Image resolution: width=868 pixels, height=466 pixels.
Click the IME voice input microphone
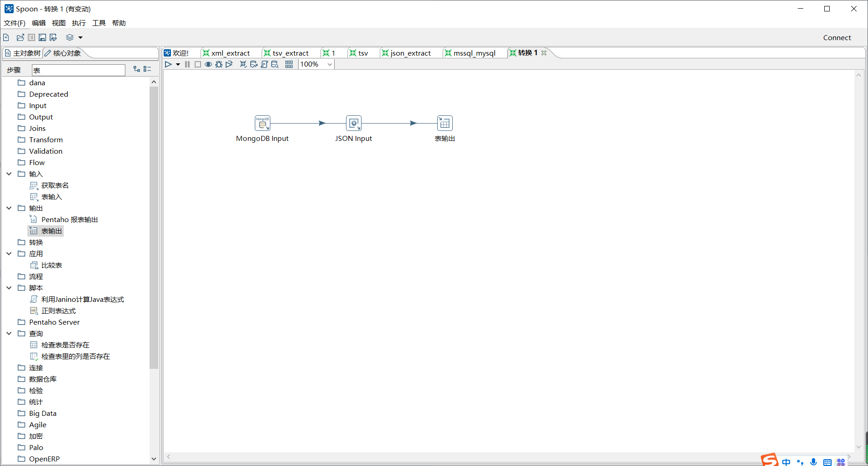(814, 461)
